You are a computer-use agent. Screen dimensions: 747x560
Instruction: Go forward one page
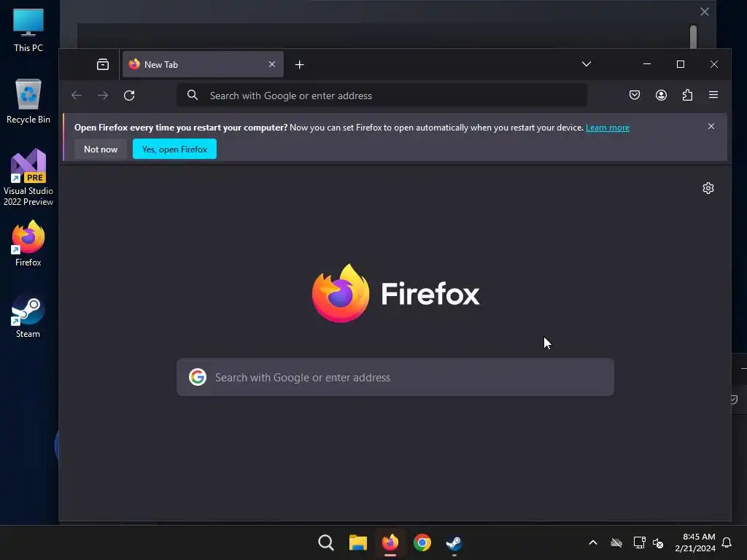click(103, 96)
